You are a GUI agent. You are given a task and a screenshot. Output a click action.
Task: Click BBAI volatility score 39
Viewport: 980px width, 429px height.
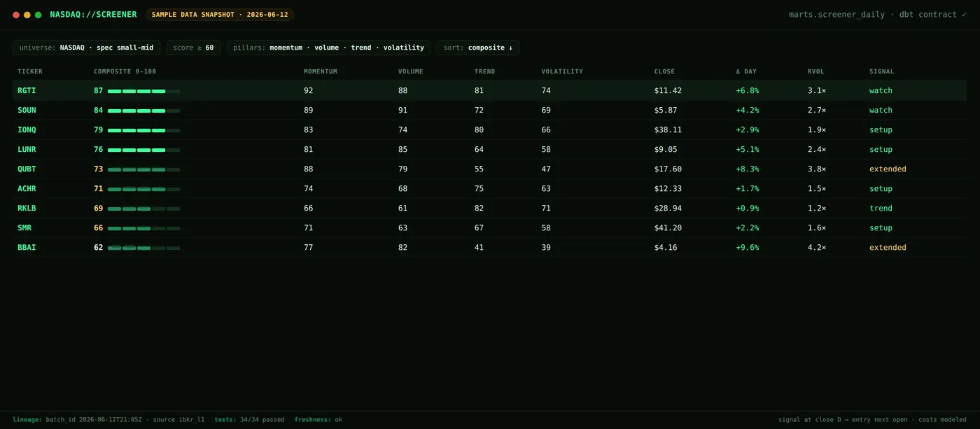546,247
